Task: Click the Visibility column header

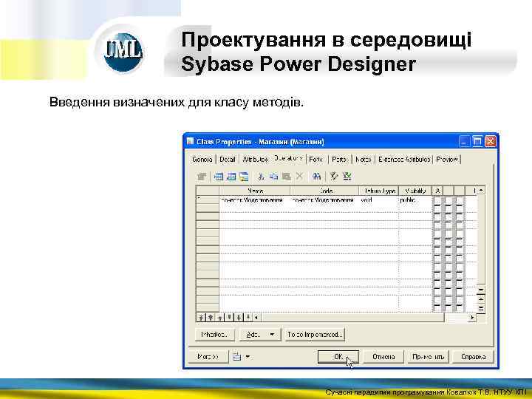Action: click(x=415, y=191)
